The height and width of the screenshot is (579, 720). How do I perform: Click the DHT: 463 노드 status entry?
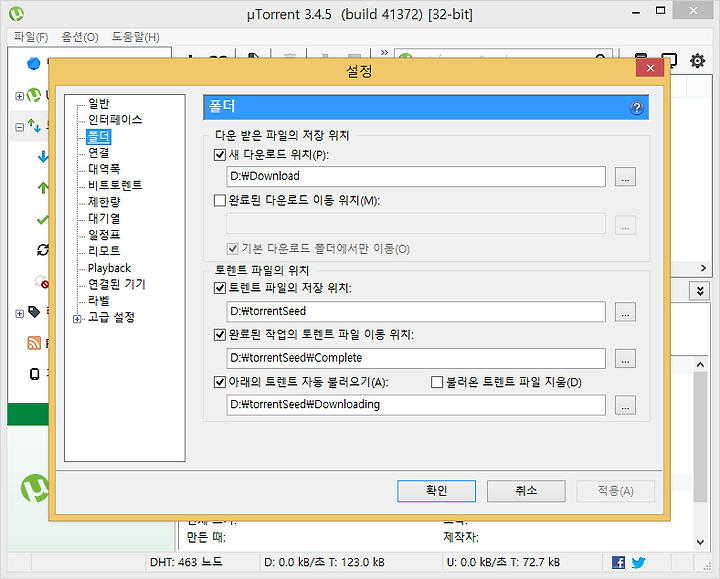(186, 562)
